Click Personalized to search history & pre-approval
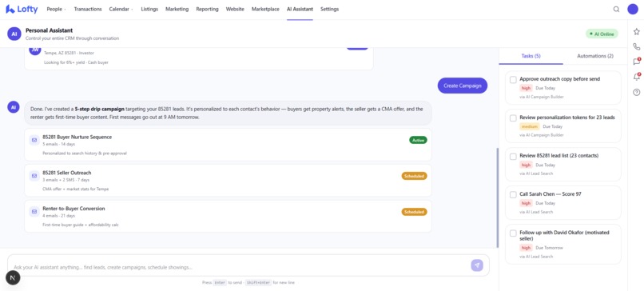 [x=85, y=153]
